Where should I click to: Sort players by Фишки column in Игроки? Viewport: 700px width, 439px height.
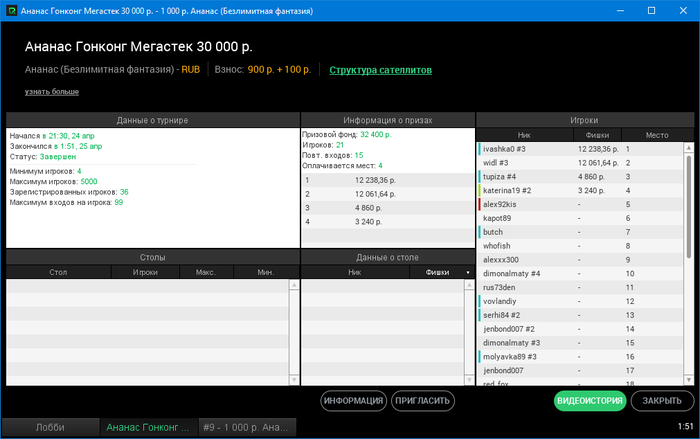[x=597, y=135]
